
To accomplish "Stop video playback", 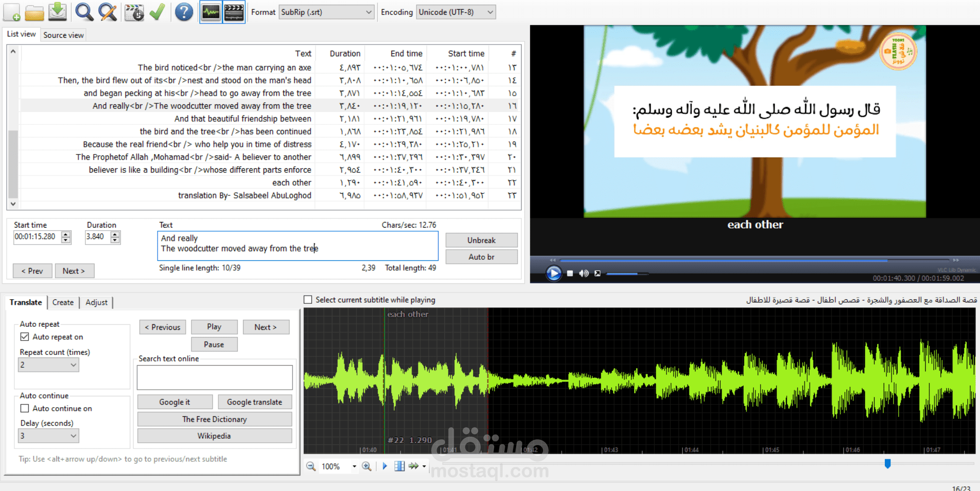I will (x=570, y=273).
